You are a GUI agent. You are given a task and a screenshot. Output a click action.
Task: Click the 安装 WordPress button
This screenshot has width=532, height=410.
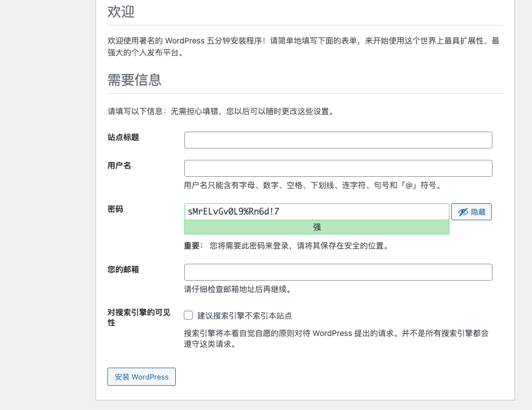point(141,377)
